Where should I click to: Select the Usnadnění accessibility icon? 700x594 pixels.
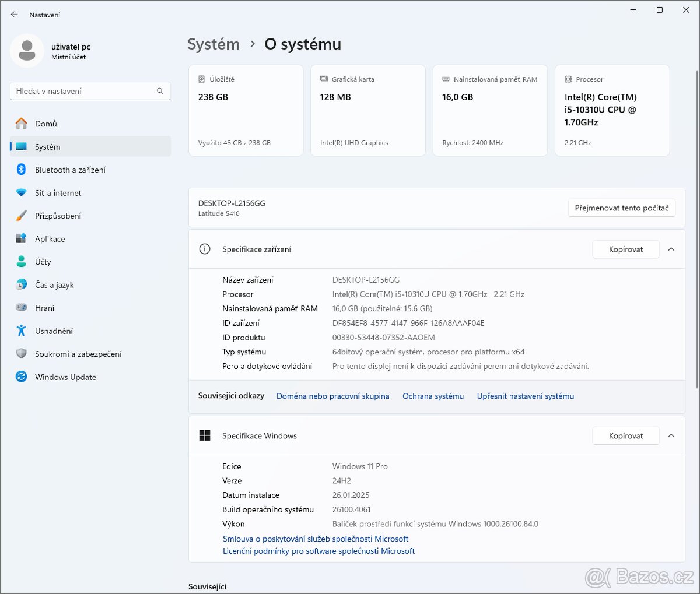[x=22, y=331]
